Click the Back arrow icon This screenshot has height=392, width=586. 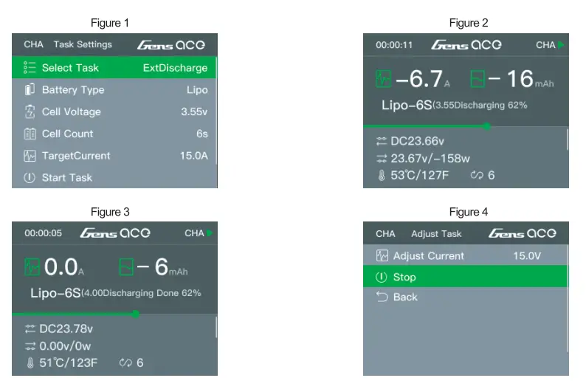click(x=382, y=297)
